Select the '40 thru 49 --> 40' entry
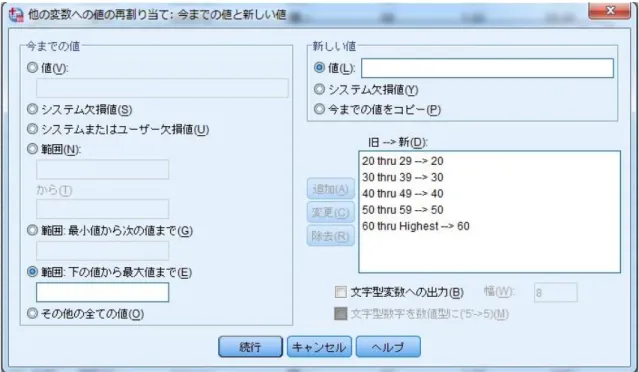The image size is (639, 372). (x=403, y=194)
